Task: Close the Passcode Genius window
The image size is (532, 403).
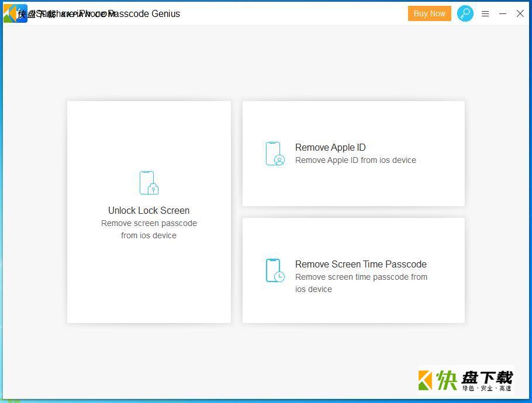Action: (x=520, y=13)
